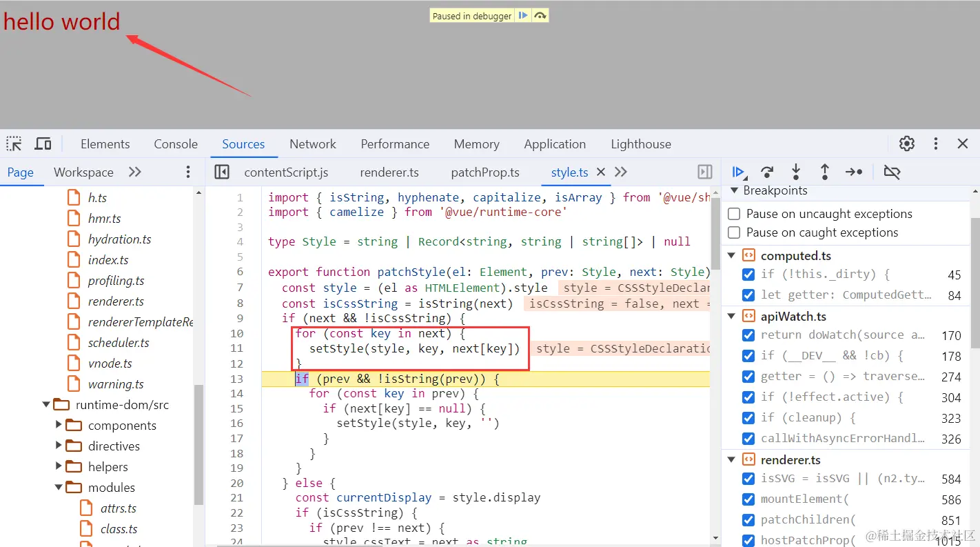Open DevTools settings gear
The height and width of the screenshot is (547, 980).
[x=907, y=143]
